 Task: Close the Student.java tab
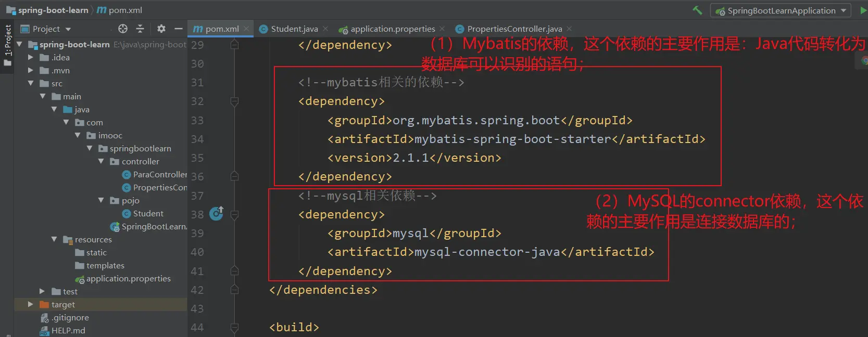[x=325, y=29]
